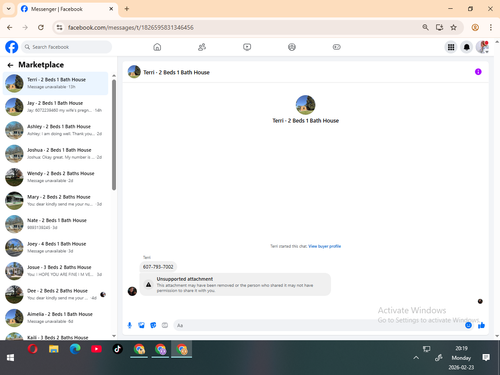Viewport: 500px width, 375px height.
Task: Go back using the Marketplace back arrow
Action: click(x=10, y=65)
